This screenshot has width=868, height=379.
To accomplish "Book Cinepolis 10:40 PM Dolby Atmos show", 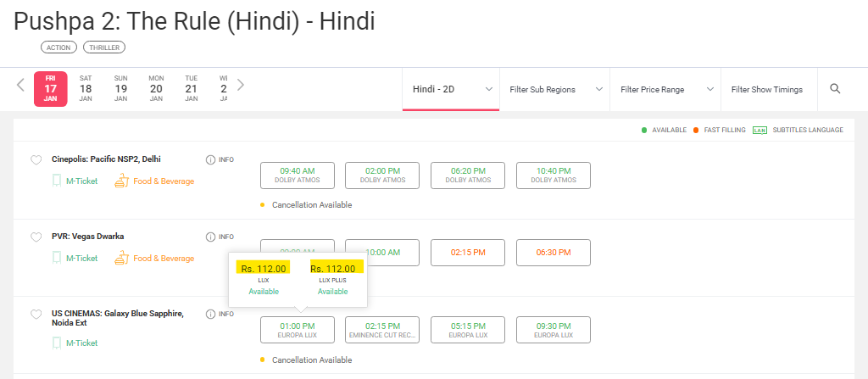I will [554, 176].
